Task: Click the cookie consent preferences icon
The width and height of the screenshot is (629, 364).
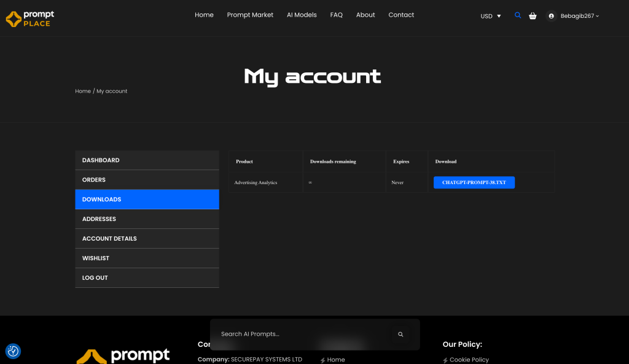Action: click(13, 351)
